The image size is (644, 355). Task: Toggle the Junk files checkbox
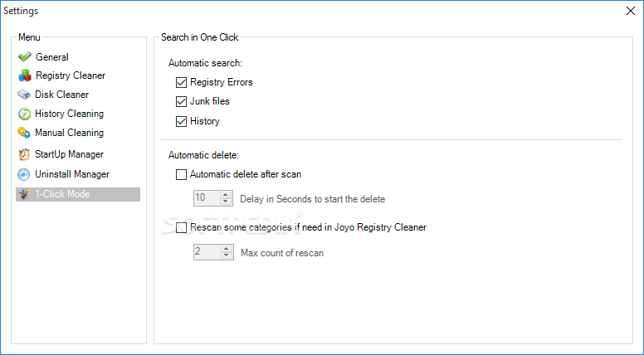point(181,101)
